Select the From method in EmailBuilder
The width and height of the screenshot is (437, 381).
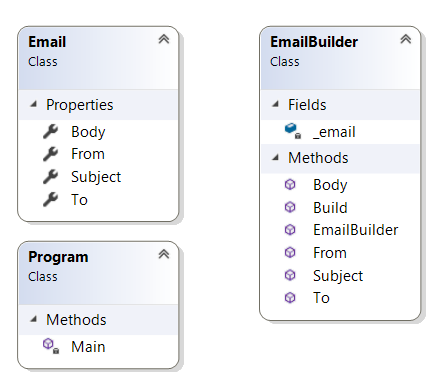(330, 253)
